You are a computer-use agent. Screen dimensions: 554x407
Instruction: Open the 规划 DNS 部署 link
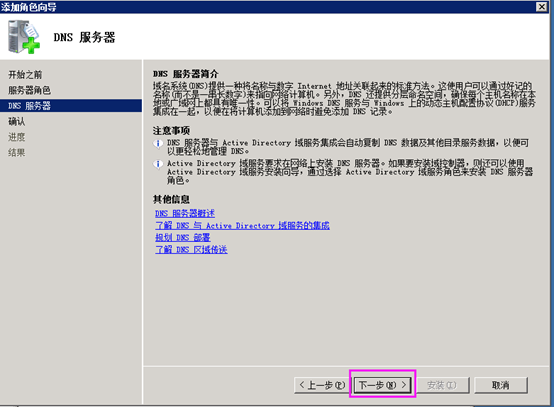(183, 237)
